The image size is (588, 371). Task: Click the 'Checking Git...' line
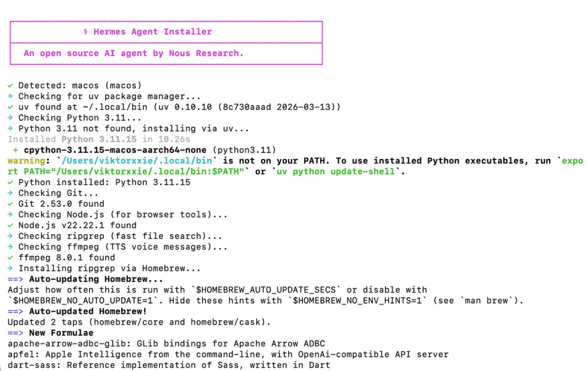(x=58, y=193)
